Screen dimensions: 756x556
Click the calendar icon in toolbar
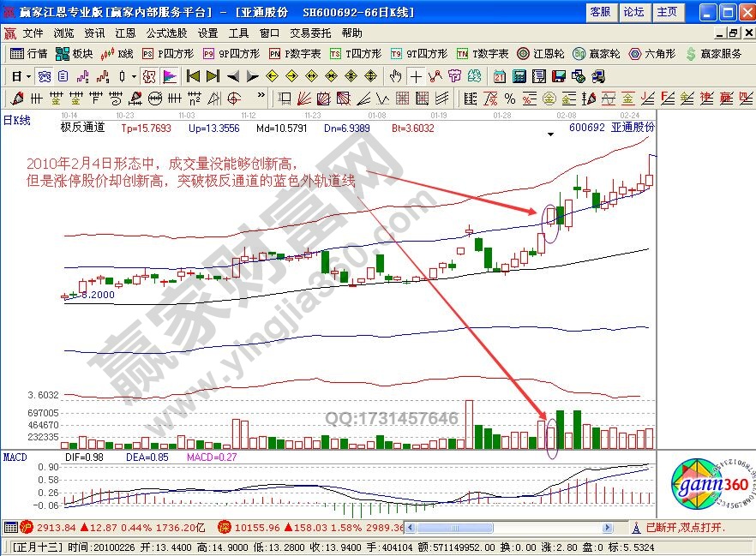tap(499, 75)
